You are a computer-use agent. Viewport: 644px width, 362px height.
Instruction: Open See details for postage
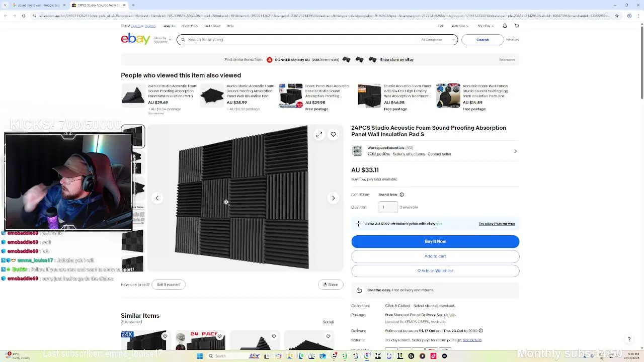446,315
